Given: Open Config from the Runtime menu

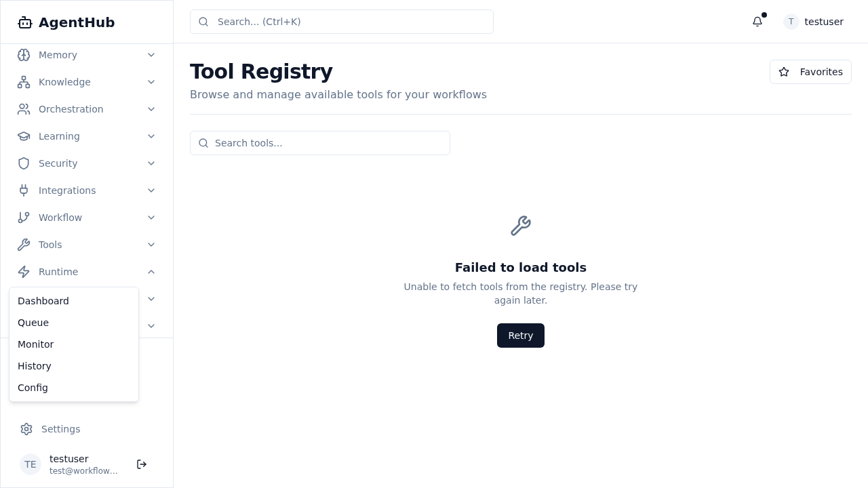Looking at the screenshot, I should click(33, 388).
